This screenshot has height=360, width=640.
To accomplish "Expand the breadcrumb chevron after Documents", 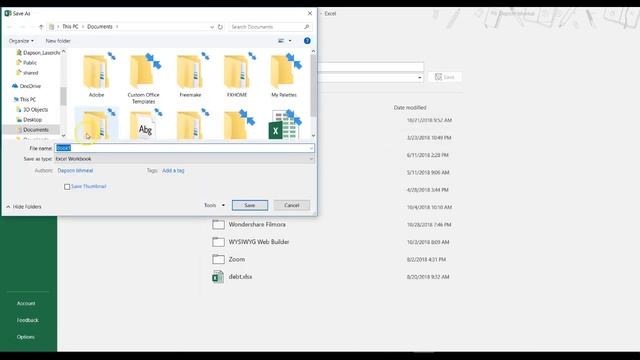I will point(117,27).
